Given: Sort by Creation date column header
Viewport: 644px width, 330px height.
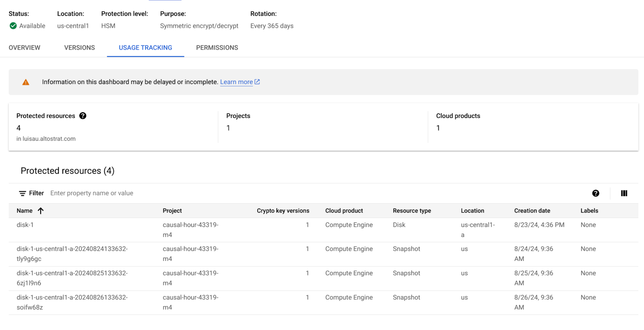Looking at the screenshot, I should [532, 211].
